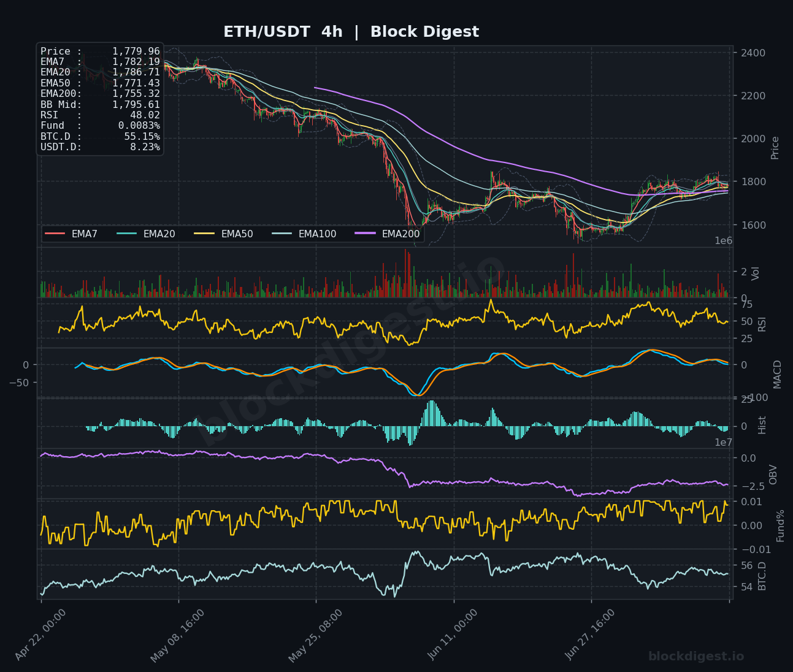Click the volume 1e6 scale label
The image size is (793, 672).
coord(724,241)
